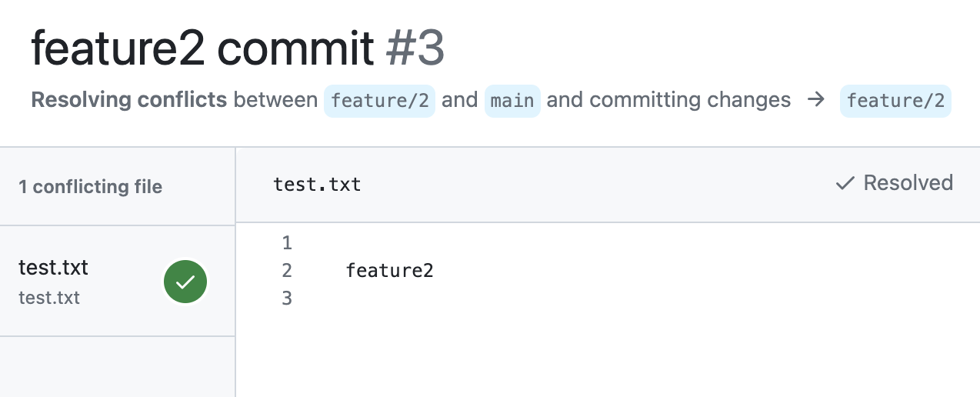Select test.txt in conflicting files sidebar
This screenshot has height=397, width=980.
point(54,268)
